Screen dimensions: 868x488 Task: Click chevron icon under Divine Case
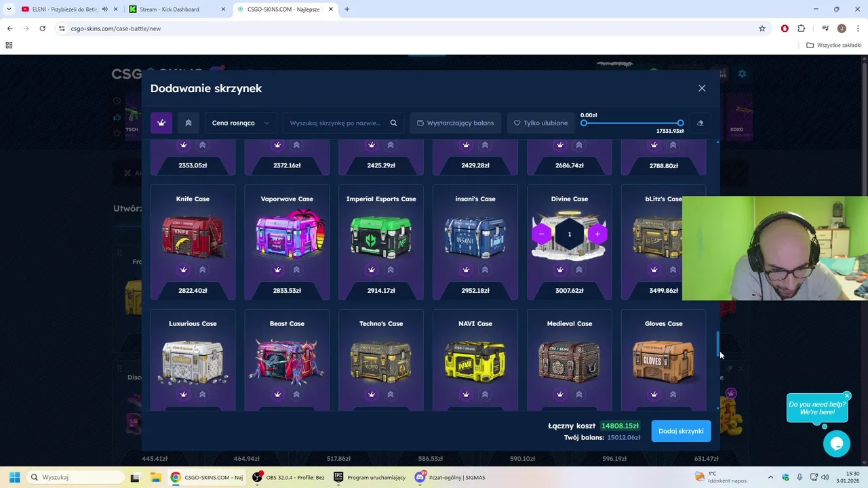579,270
